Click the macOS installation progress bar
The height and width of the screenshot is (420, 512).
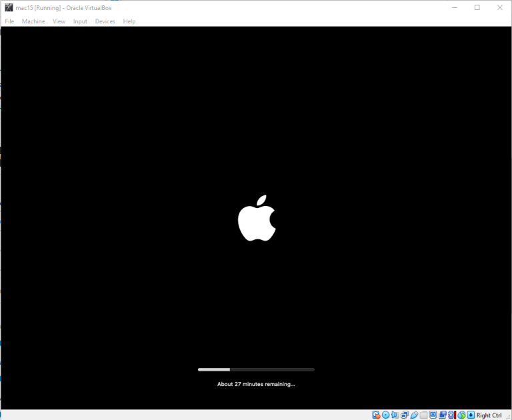256,369
